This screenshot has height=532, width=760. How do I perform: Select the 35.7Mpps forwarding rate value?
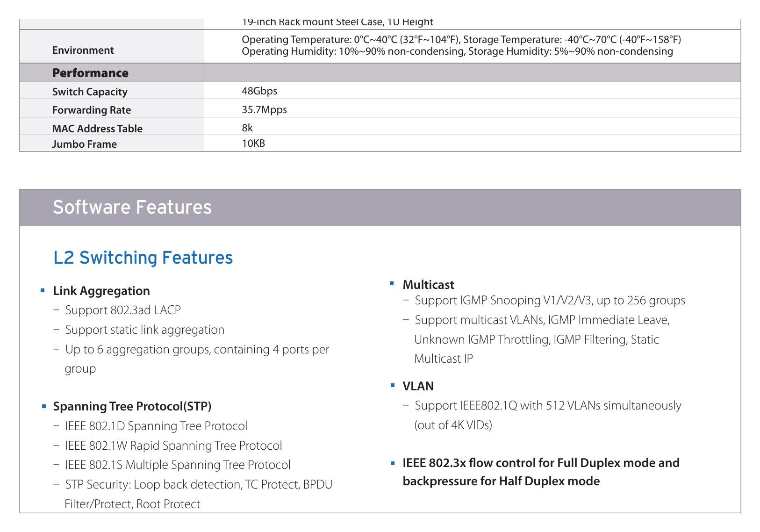click(x=265, y=110)
